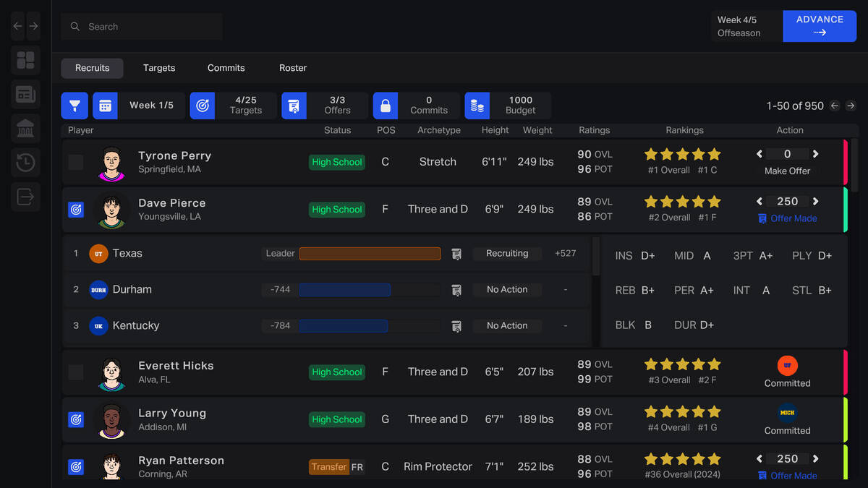This screenshot has width=868, height=488.
Task: Go to next page of recruits
Action: pos(851,106)
